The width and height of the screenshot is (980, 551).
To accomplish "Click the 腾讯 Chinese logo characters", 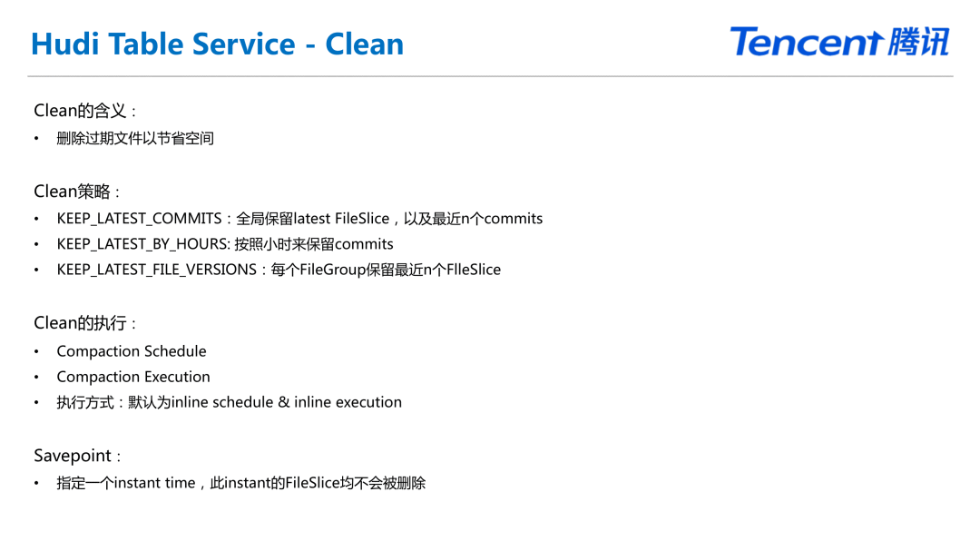I will coord(918,42).
